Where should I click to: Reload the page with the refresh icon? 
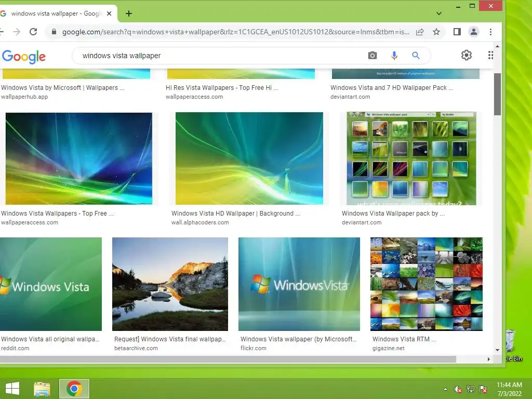click(33, 32)
